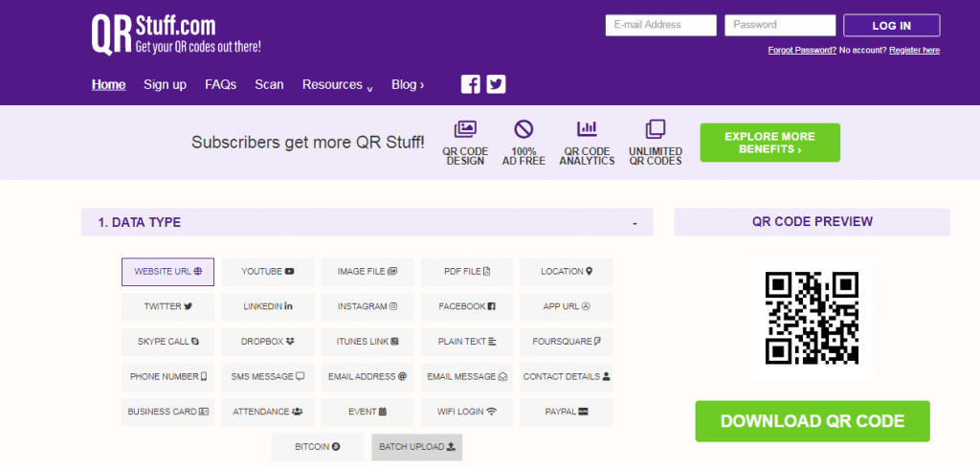Focus the Password field

(x=780, y=26)
